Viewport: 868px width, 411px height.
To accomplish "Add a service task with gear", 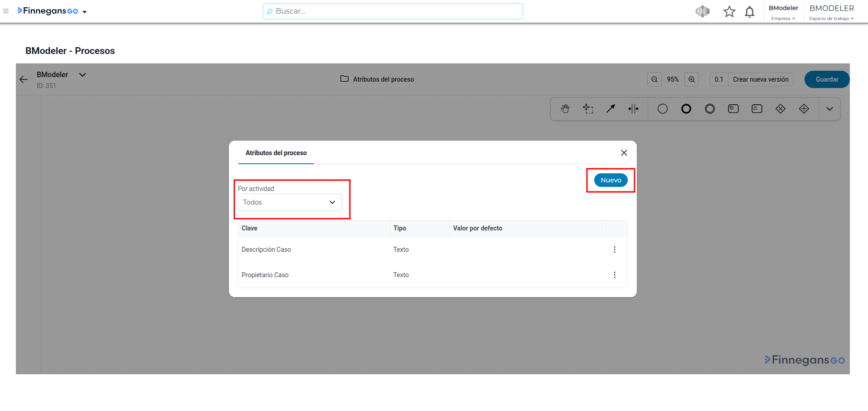I will click(733, 109).
